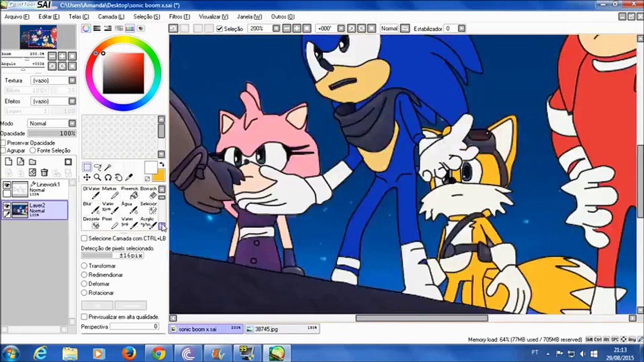This screenshot has width=644, height=362.
Task: Select the Redimendionar option
Action: coord(84,275)
